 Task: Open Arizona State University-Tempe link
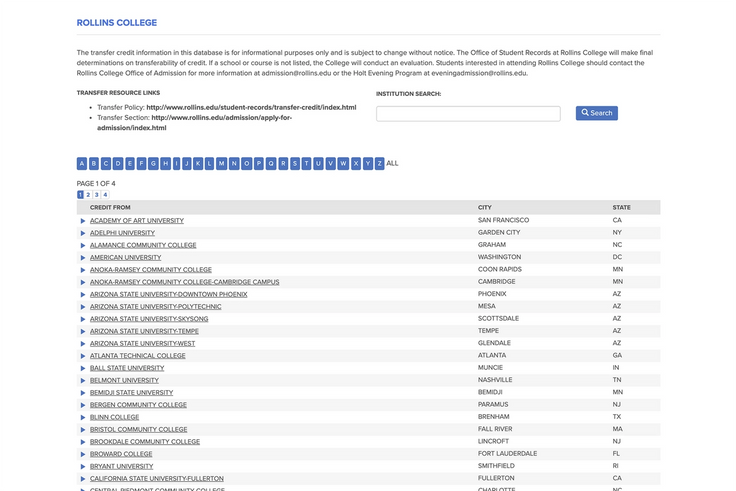144,331
